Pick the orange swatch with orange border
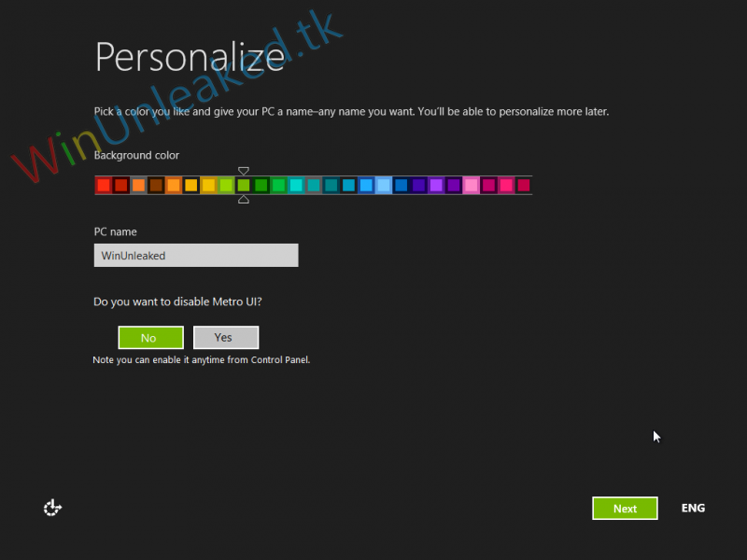747x560 pixels. point(174,185)
